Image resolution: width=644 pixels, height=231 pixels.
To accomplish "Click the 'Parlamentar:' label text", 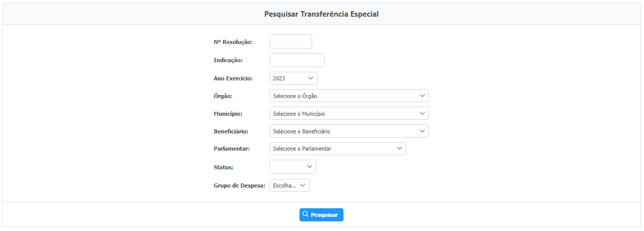I will tap(232, 149).
